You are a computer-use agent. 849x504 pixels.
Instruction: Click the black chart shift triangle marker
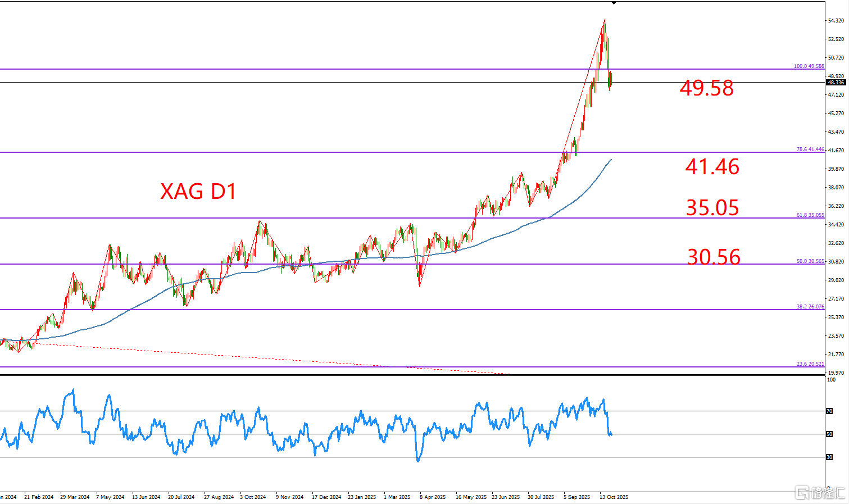pos(614,3)
